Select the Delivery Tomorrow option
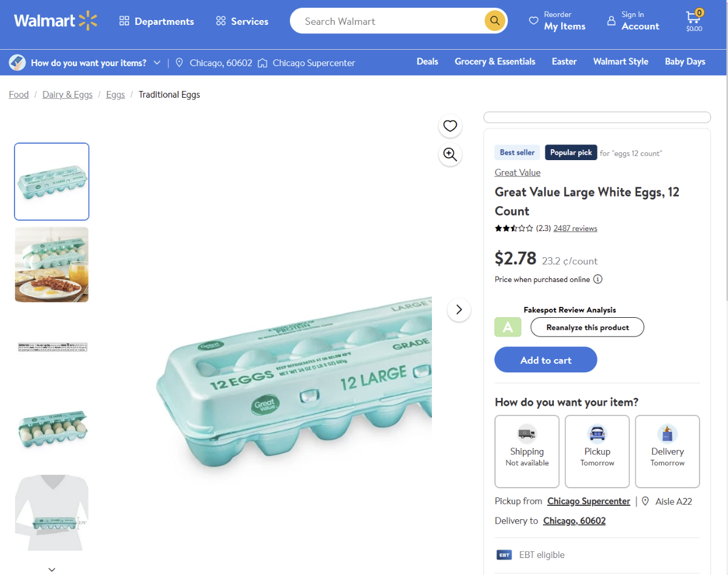 coord(667,451)
